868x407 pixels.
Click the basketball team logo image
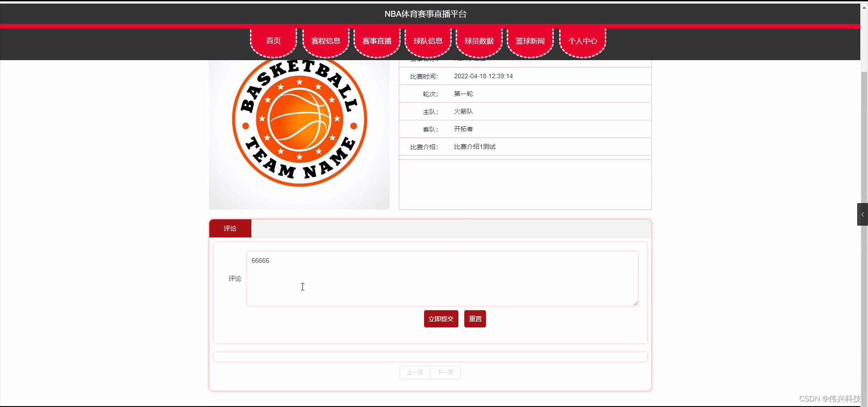298,133
